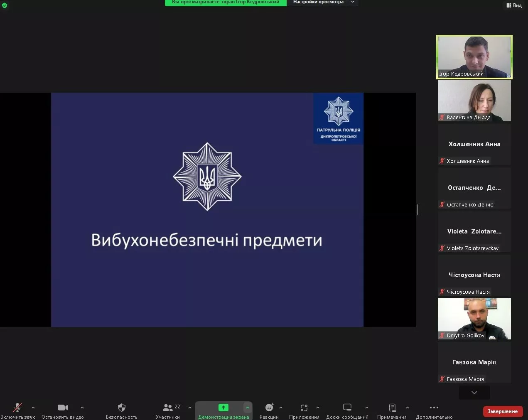Image resolution: width=528 pixels, height=420 pixels.
Task: Click the divider handle beside shared screen
Action: 418,210
